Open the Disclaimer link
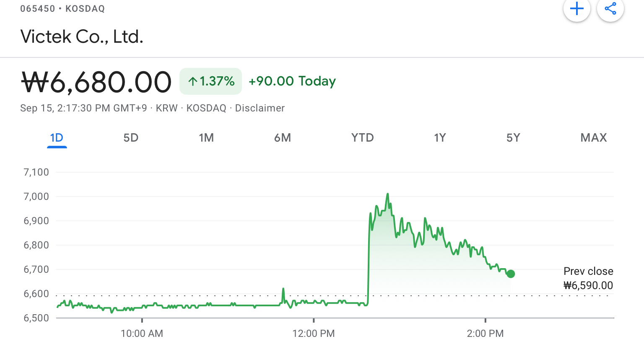The width and height of the screenshot is (644, 344). click(260, 108)
